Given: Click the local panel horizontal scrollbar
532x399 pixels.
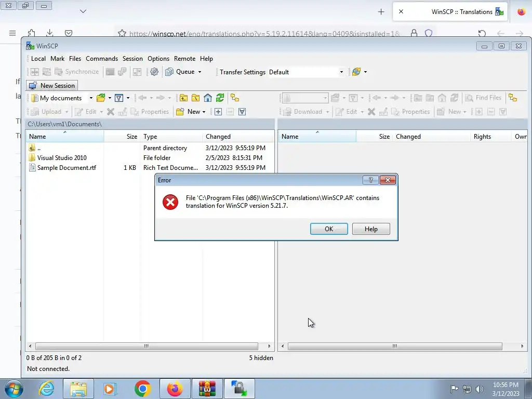Looking at the screenshot, I should coord(147,346).
